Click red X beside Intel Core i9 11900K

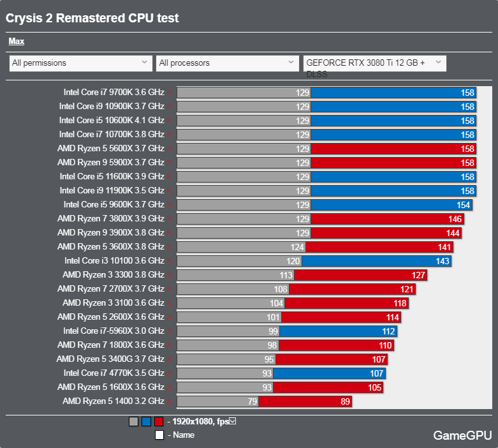(169, 191)
